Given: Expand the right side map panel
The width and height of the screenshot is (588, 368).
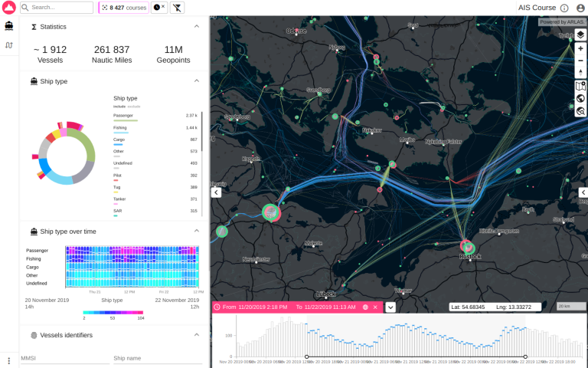Looking at the screenshot, I should (583, 192).
